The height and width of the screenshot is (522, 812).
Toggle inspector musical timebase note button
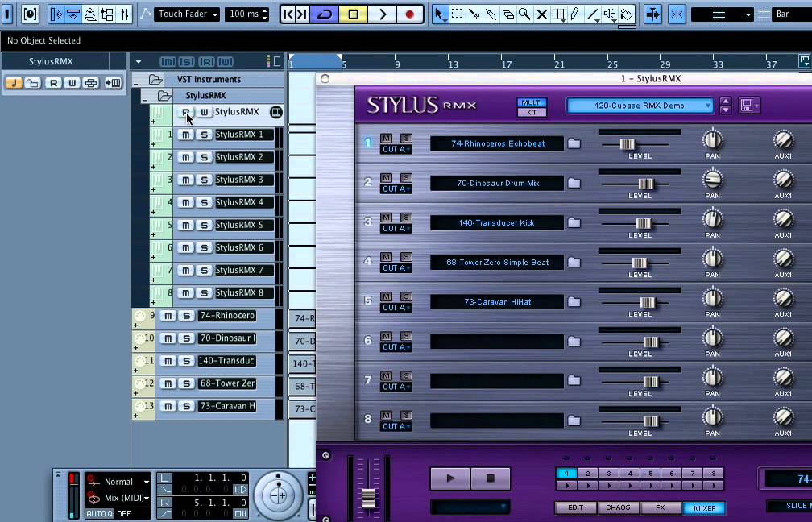[x=14, y=83]
